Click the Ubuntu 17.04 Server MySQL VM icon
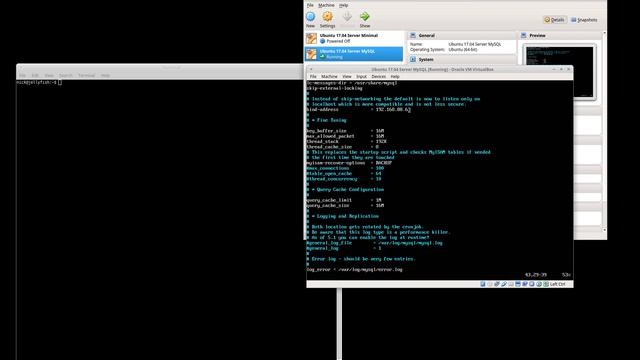 click(x=311, y=54)
